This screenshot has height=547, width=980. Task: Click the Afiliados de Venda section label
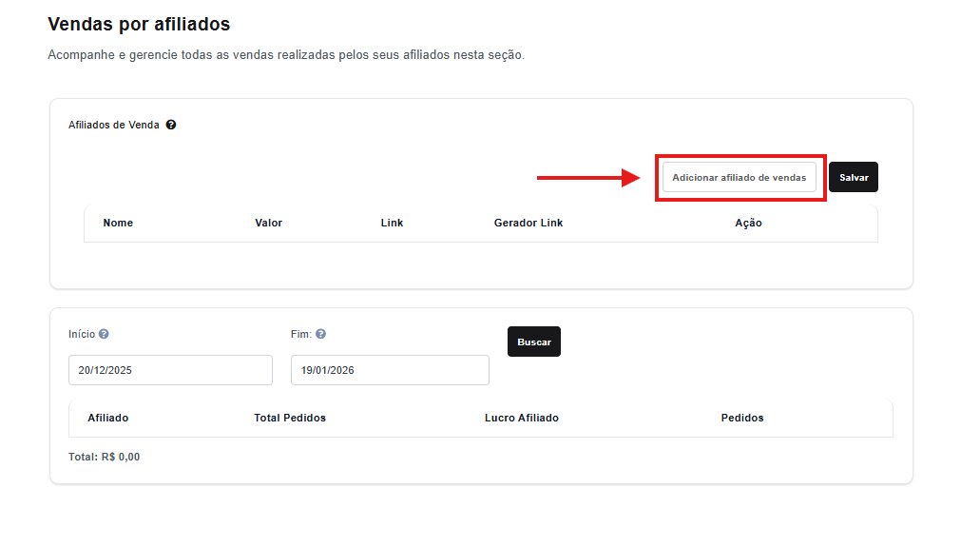coord(114,125)
